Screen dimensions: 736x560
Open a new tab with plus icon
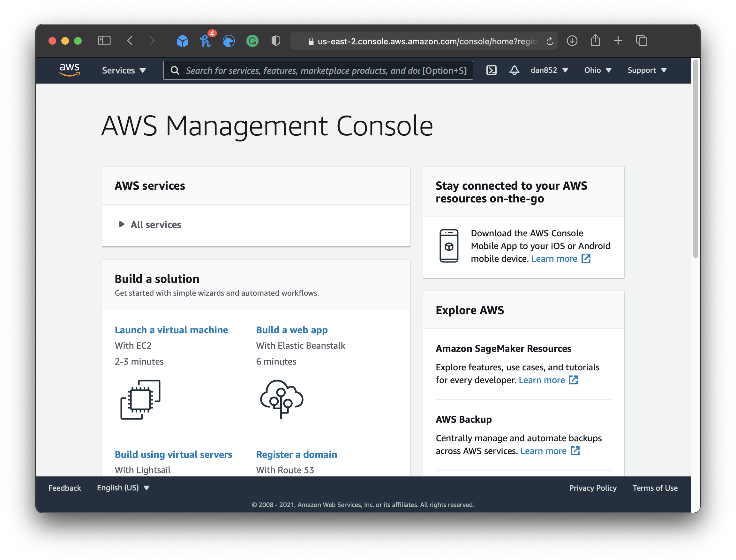[x=618, y=41]
